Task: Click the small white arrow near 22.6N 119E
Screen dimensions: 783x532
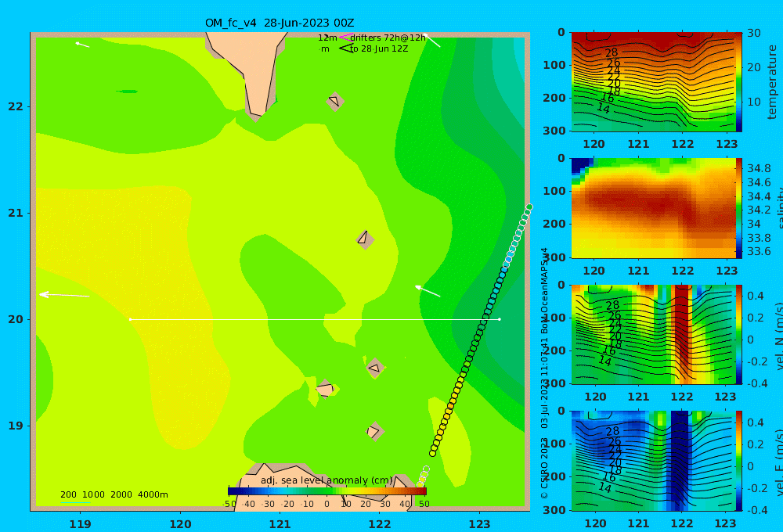Action: click(82, 45)
